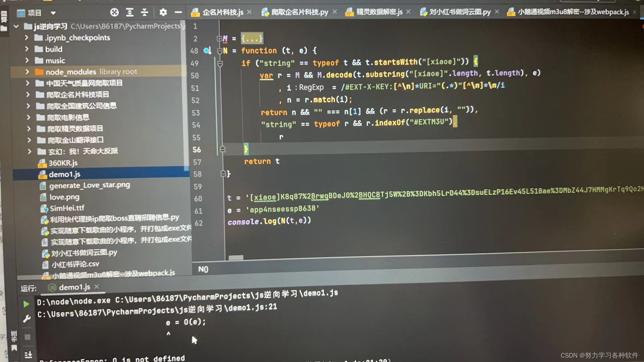This screenshot has width=644, height=362.
Task: Open the 项目 view dropdown arrow
Action: (x=53, y=13)
